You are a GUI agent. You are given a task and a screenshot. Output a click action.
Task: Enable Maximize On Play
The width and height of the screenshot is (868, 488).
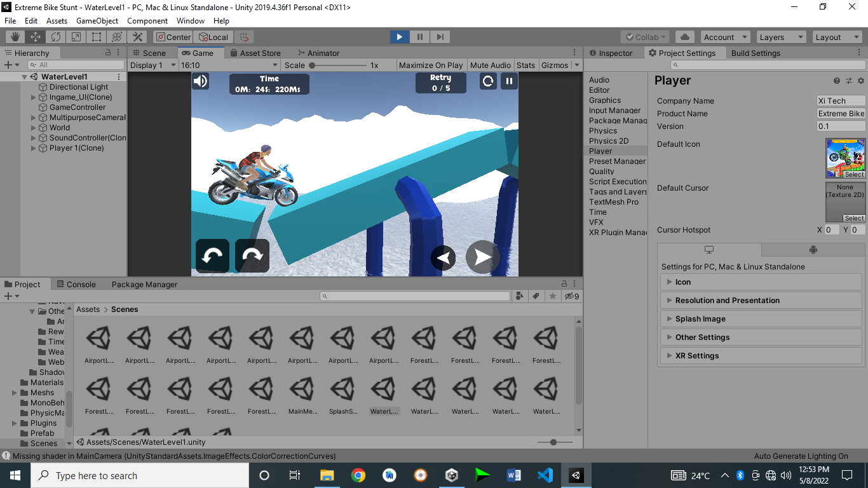click(431, 64)
